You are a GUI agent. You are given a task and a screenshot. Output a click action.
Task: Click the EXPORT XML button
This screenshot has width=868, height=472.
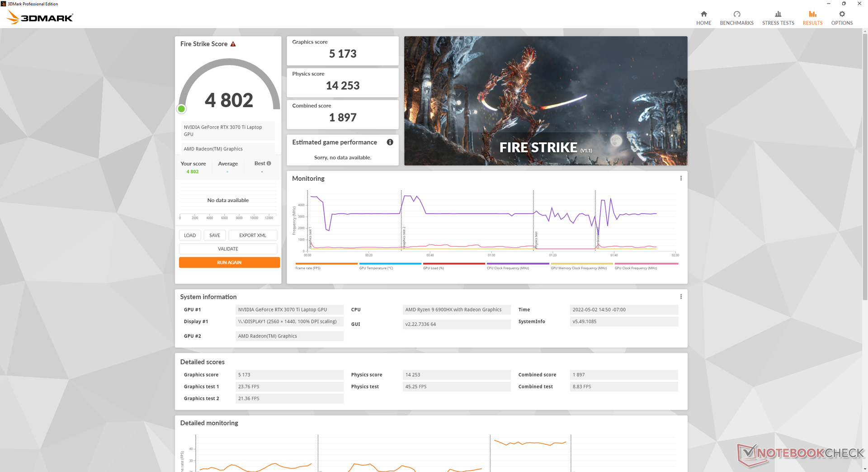point(253,235)
